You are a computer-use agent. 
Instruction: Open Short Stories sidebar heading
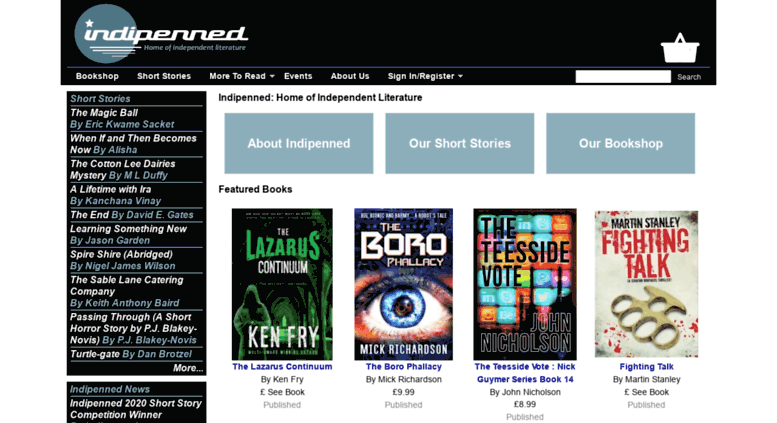pos(100,99)
